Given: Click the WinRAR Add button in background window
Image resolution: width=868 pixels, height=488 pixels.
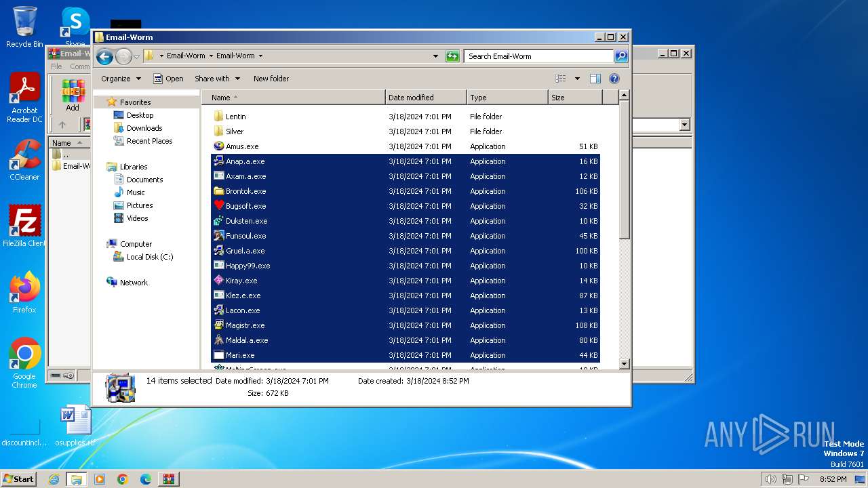Looking at the screenshot, I should tap(73, 96).
